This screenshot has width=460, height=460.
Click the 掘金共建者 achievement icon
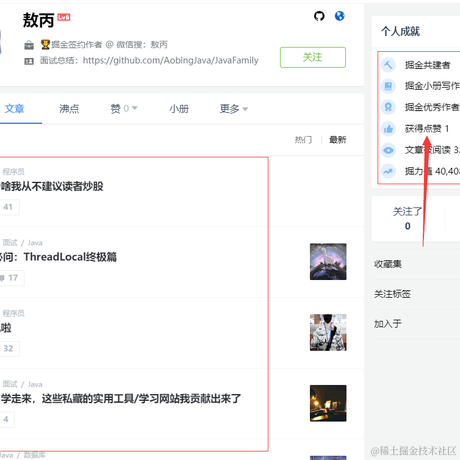click(x=388, y=65)
